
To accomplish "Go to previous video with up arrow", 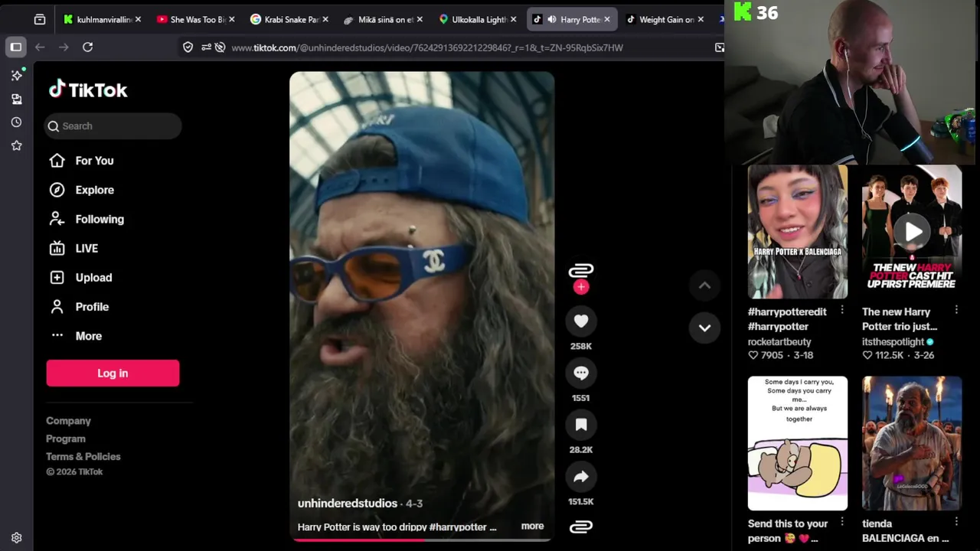I will point(704,285).
